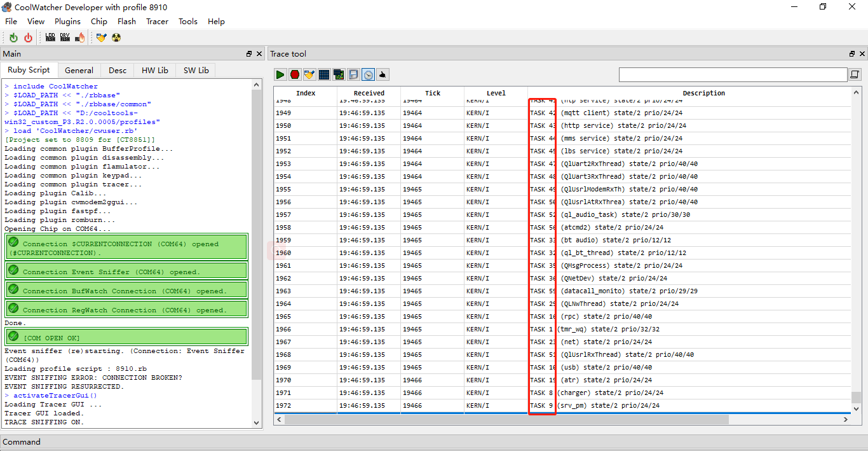
Task: Click the Received column header
Action: click(369, 93)
